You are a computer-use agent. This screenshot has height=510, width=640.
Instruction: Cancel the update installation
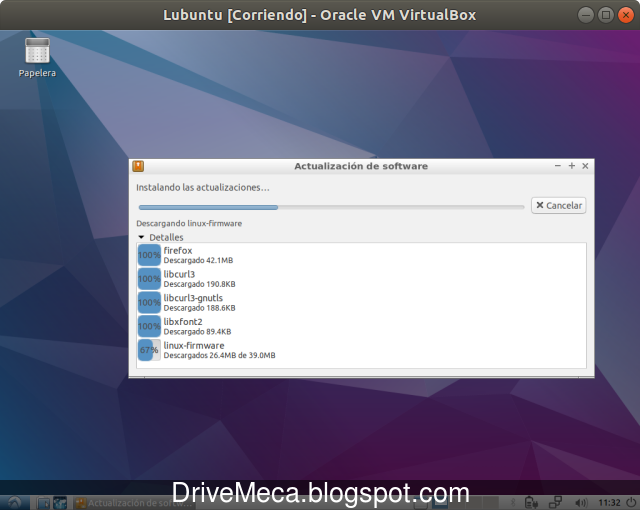(x=559, y=205)
